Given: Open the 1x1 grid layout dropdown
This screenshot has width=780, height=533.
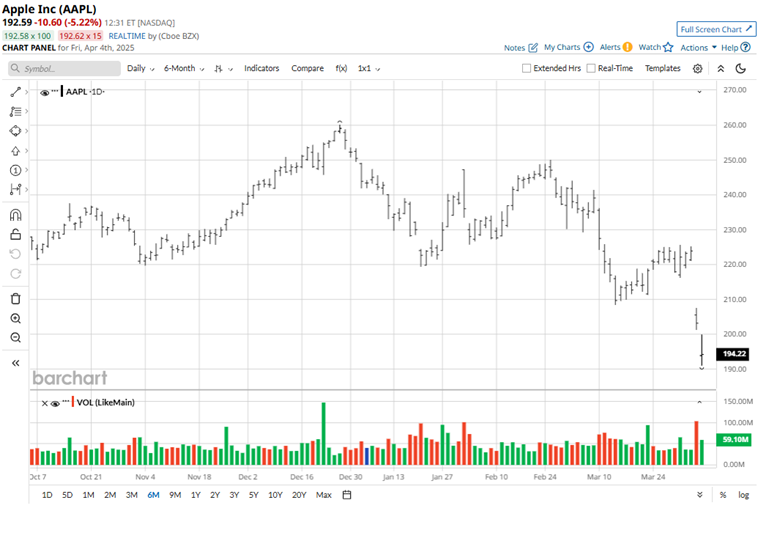Looking at the screenshot, I should (x=369, y=68).
